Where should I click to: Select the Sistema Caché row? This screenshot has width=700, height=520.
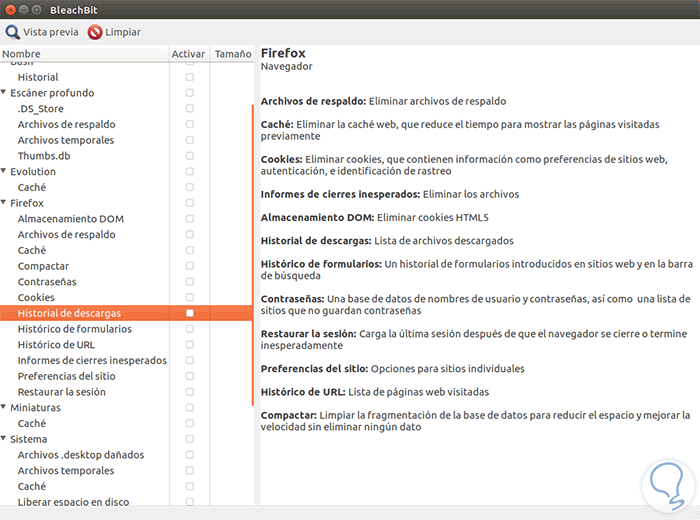pyautogui.click(x=126, y=486)
